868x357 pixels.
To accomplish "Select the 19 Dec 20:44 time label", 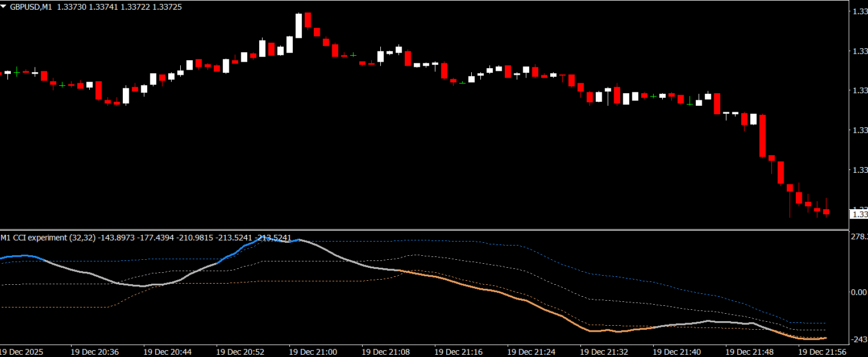I will coord(167,352).
